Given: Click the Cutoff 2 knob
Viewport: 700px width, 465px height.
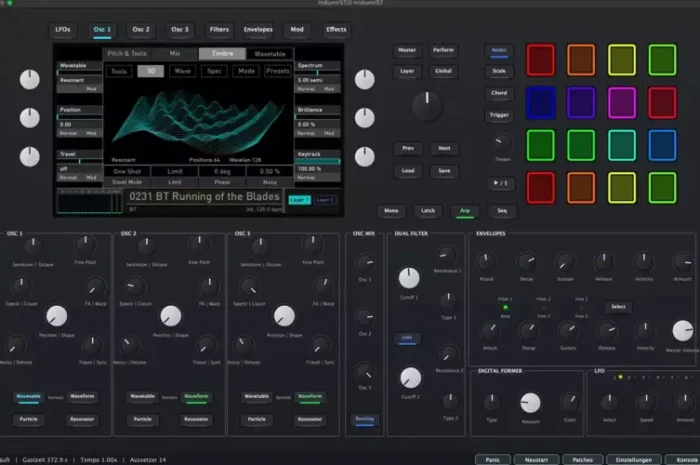Looking at the screenshot, I should [410, 378].
